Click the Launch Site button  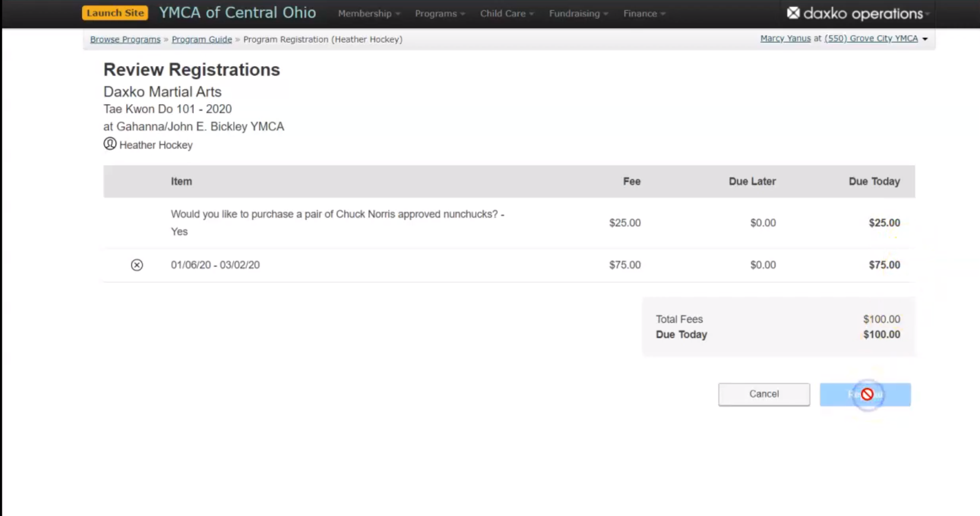(x=115, y=13)
